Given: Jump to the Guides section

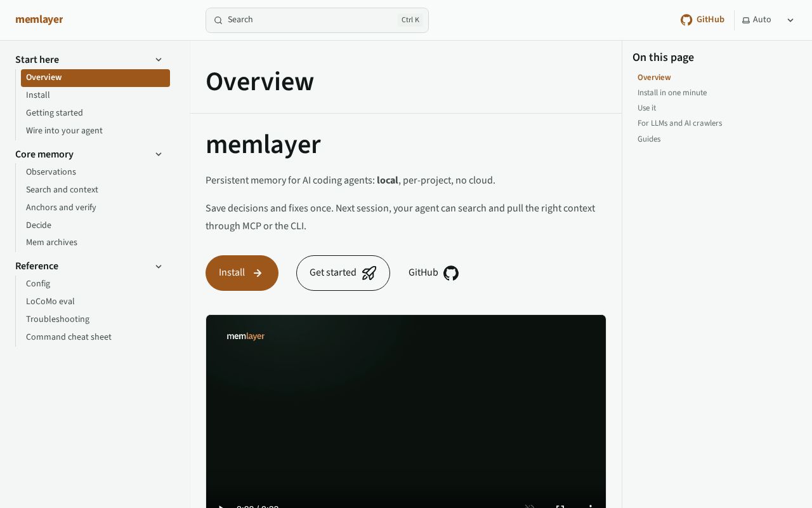Looking at the screenshot, I should pyautogui.click(x=649, y=139).
